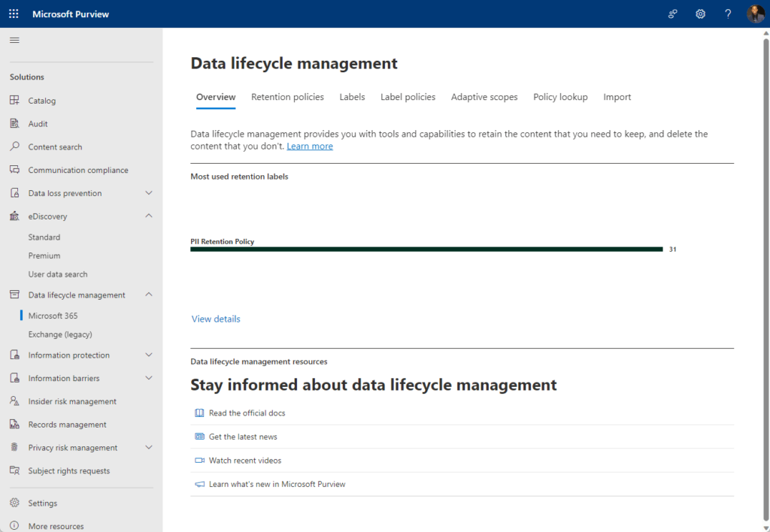Open Read the official docs

[247, 413]
